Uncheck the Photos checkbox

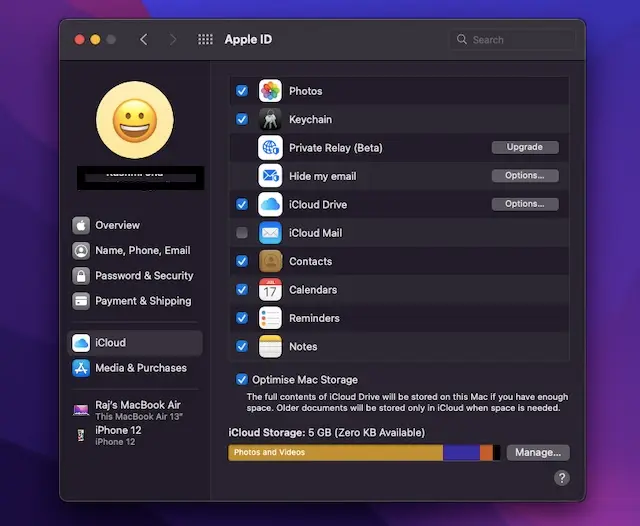pyautogui.click(x=242, y=91)
